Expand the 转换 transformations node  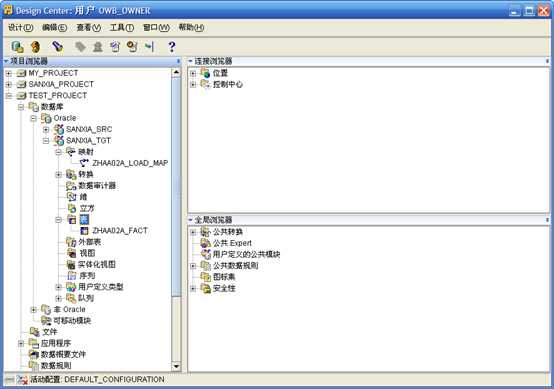click(58, 175)
